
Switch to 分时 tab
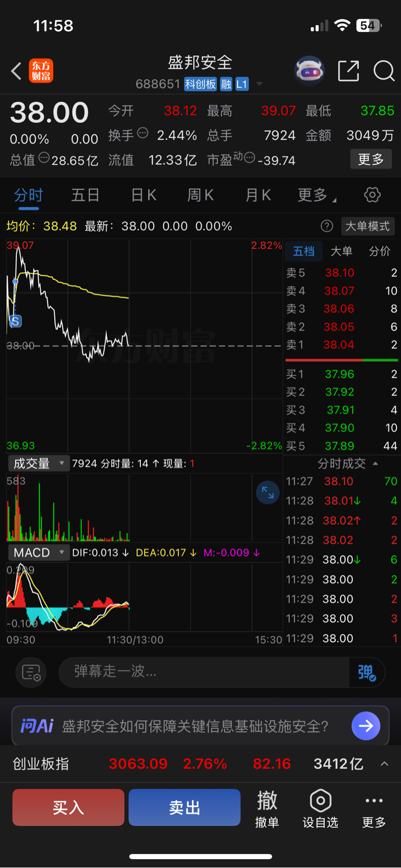pos(28,195)
